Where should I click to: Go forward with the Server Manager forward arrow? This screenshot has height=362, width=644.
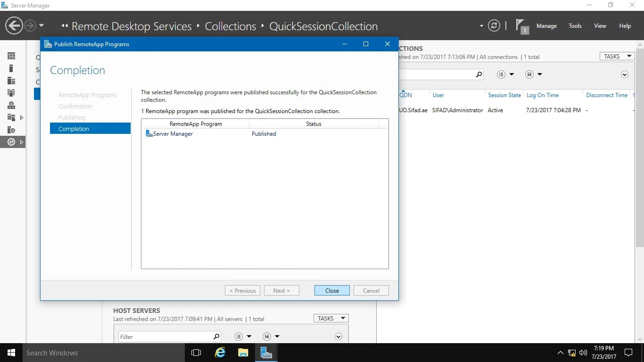pos(30,25)
